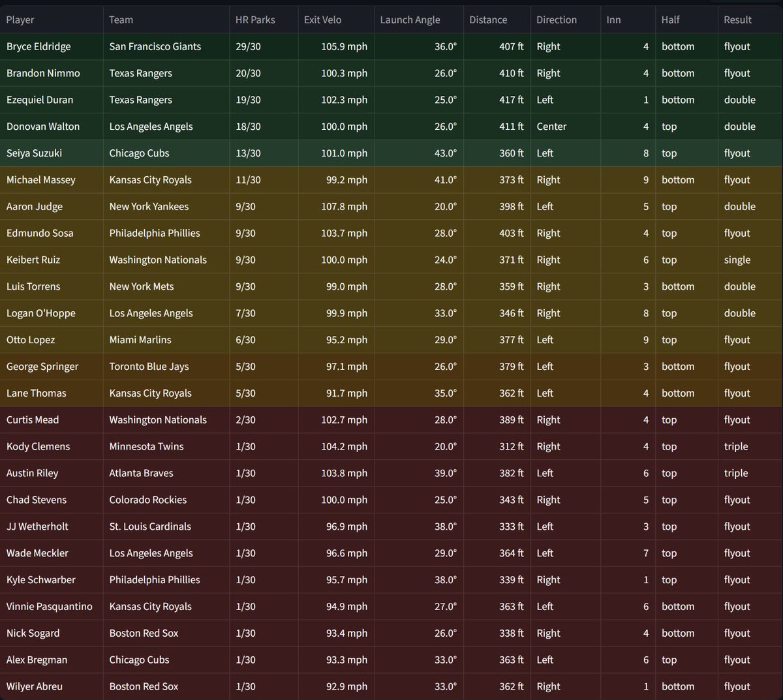The image size is (783, 700).
Task: Click Alex Bregman's name
Action: tap(37, 660)
